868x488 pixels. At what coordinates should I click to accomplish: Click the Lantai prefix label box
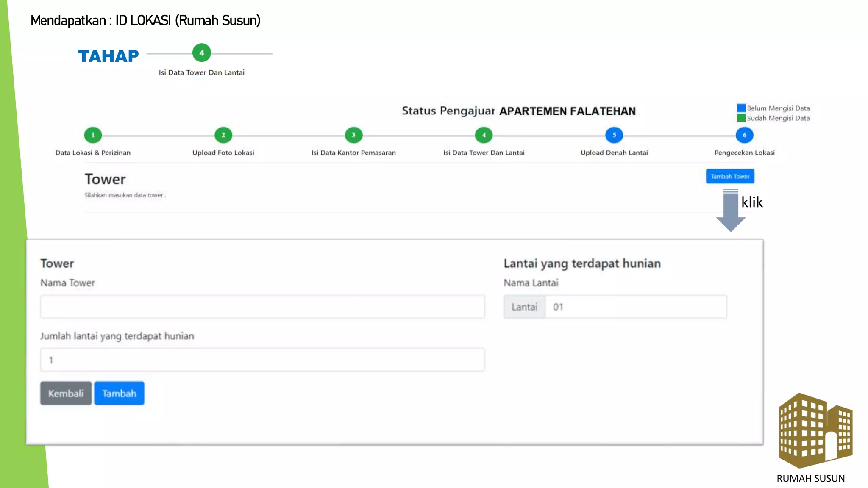pos(524,307)
